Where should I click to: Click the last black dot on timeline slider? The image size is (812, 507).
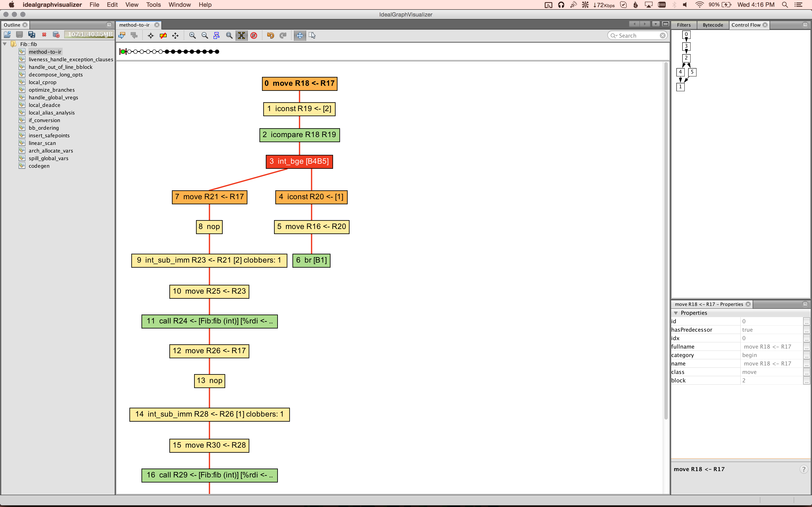coord(217,52)
